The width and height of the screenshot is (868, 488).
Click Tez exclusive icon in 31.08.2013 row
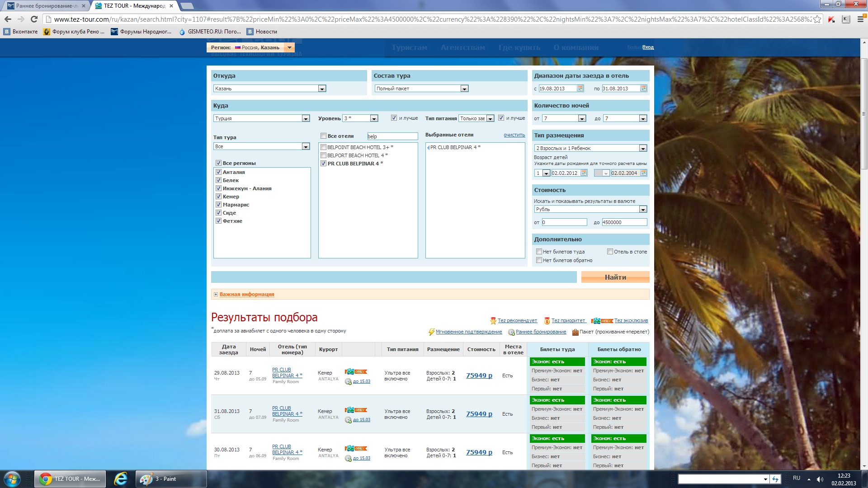pos(356,410)
